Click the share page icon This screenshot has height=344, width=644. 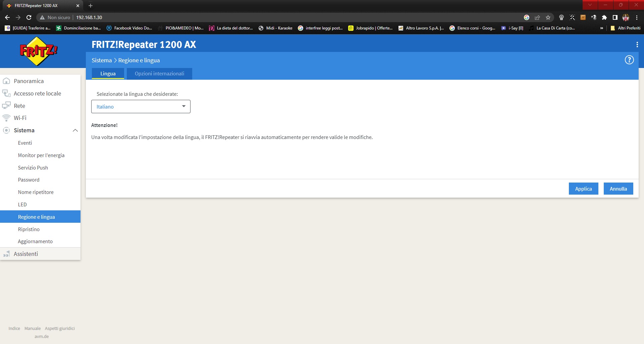click(537, 17)
